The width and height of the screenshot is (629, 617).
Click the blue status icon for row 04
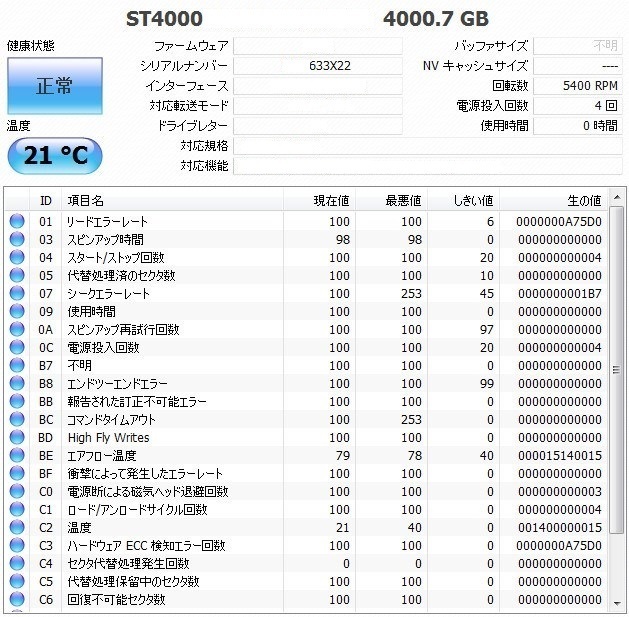click(x=17, y=257)
